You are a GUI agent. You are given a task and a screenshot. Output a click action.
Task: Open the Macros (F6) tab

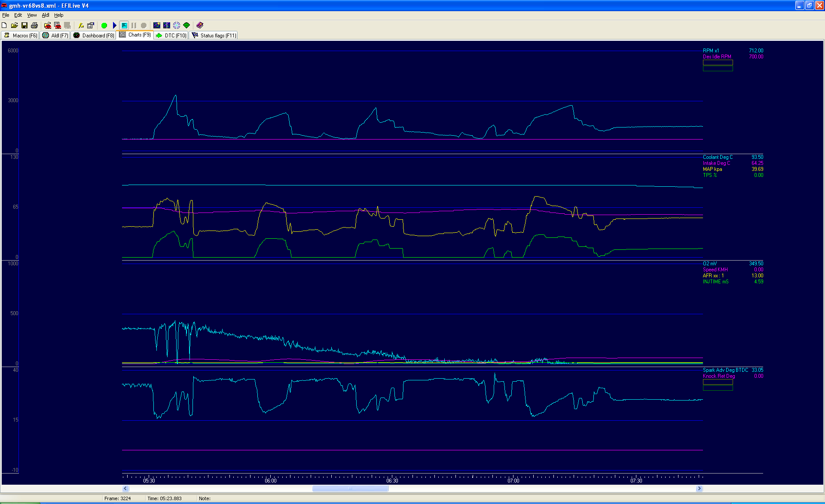[21, 35]
